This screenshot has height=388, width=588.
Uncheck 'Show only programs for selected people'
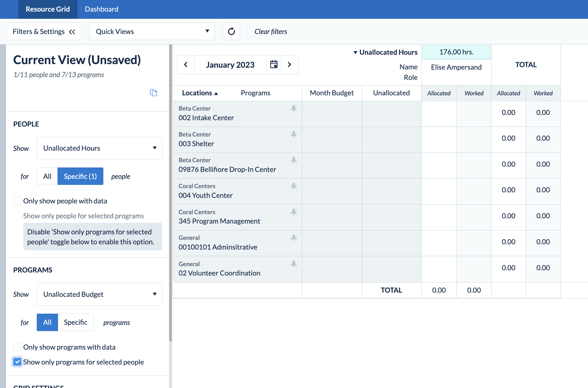pyautogui.click(x=17, y=362)
